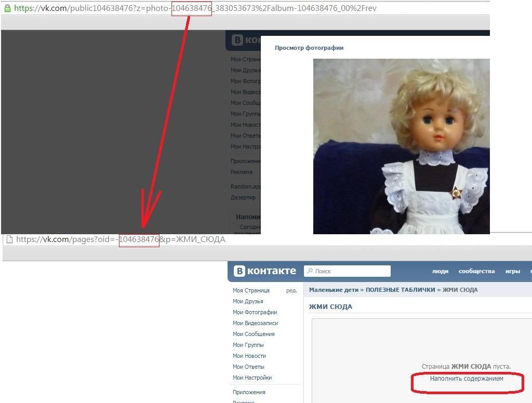Open Мои Настройки beside the ЖМИ СЮДА page
Image resolution: width=532 pixels, height=403 pixels.
[x=252, y=378]
